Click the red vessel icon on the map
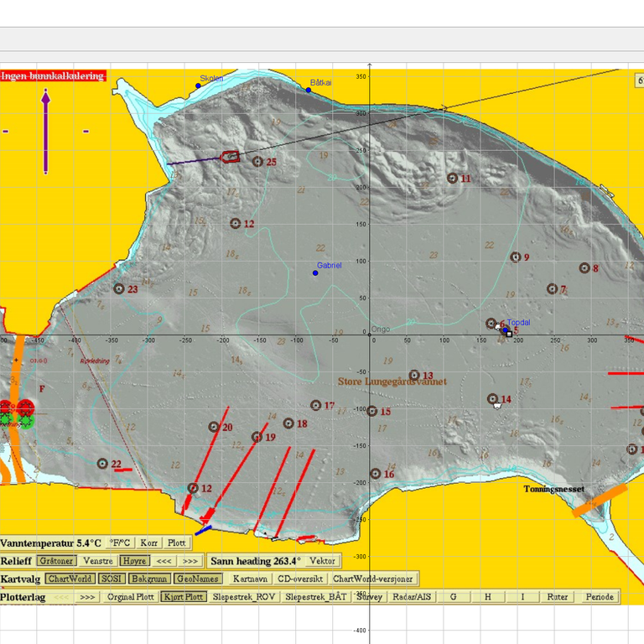The width and height of the screenshot is (644, 644). pyautogui.click(x=231, y=156)
